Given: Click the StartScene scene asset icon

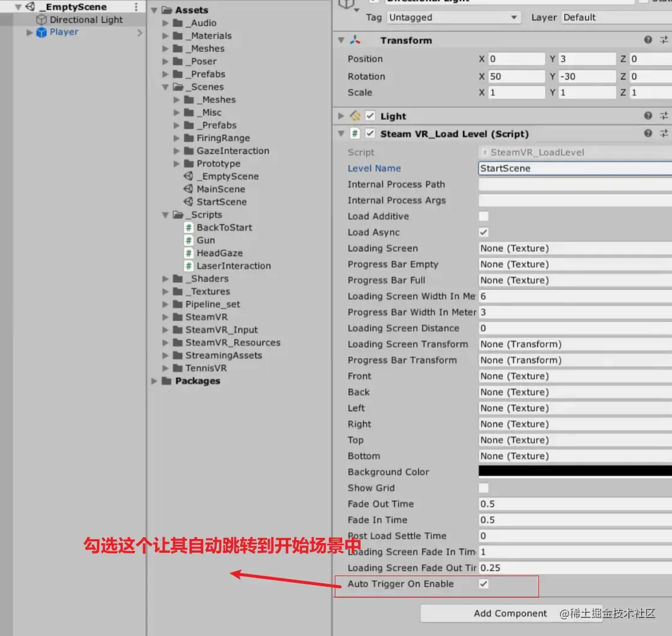Looking at the screenshot, I should click(x=188, y=201).
